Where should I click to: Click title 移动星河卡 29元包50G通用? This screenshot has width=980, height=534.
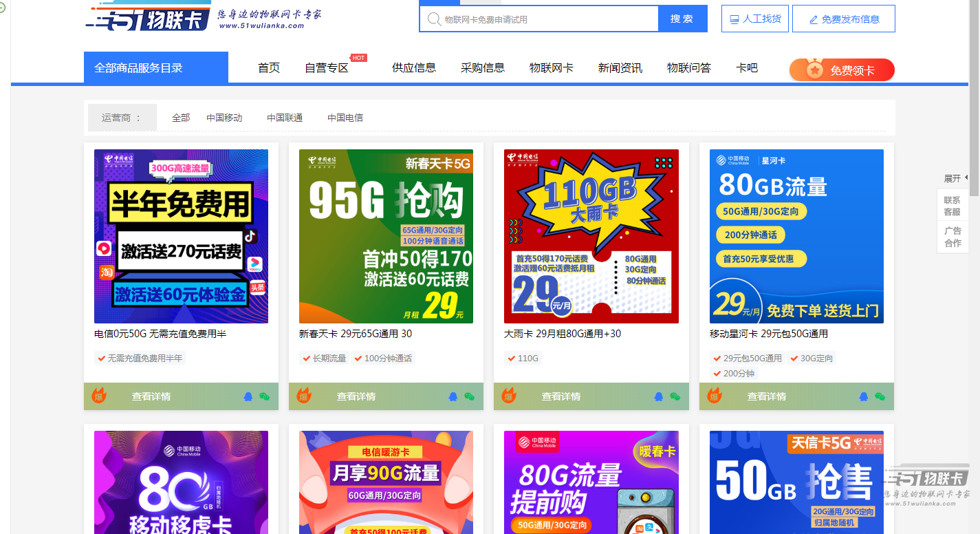pos(769,334)
